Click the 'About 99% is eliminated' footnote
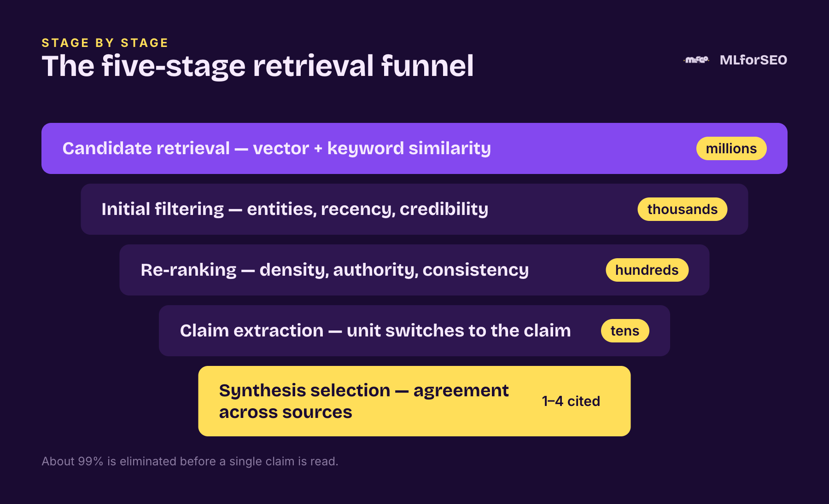829x504 pixels. coord(190,461)
